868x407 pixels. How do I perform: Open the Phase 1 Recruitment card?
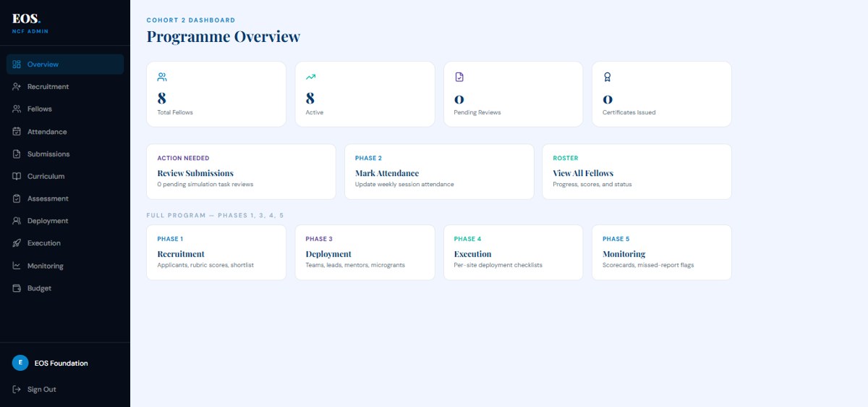[x=216, y=252]
